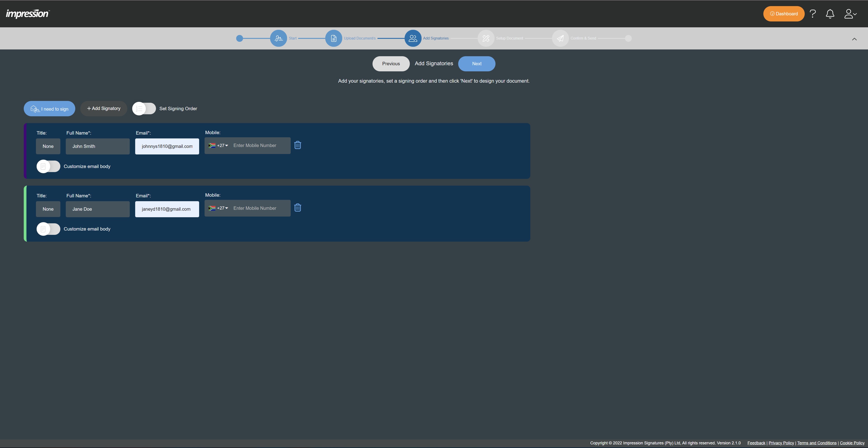Remove Jane Doe using the trash icon
Viewport: 868px width, 448px height.
pyautogui.click(x=297, y=208)
